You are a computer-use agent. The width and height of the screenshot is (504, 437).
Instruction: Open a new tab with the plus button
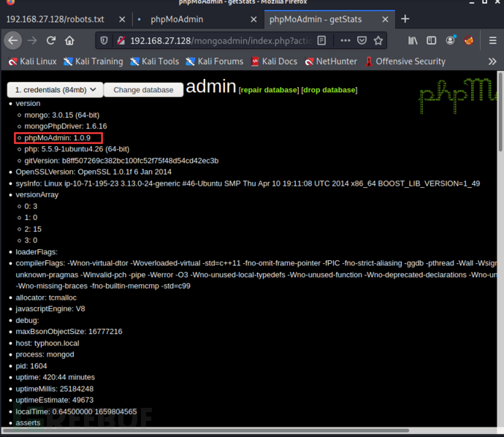(x=405, y=19)
